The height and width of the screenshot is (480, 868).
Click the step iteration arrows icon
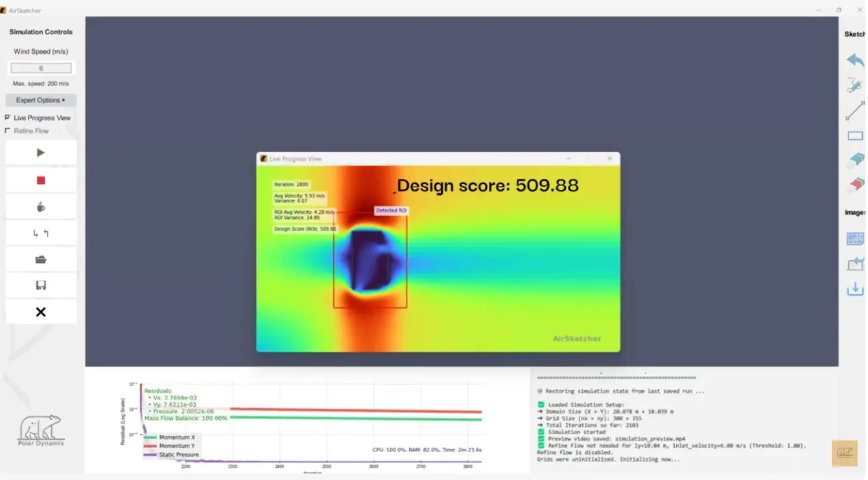pos(41,232)
